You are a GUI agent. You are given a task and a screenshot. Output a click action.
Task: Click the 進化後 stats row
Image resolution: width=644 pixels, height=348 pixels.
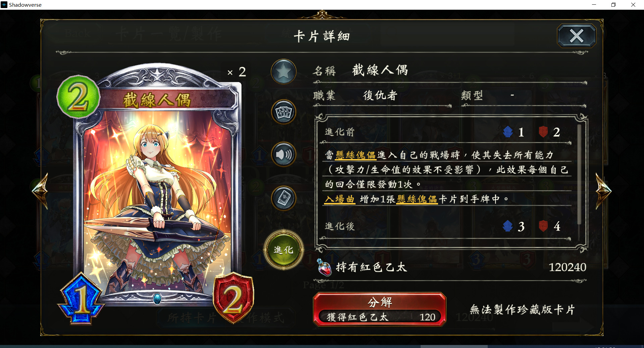click(x=446, y=227)
